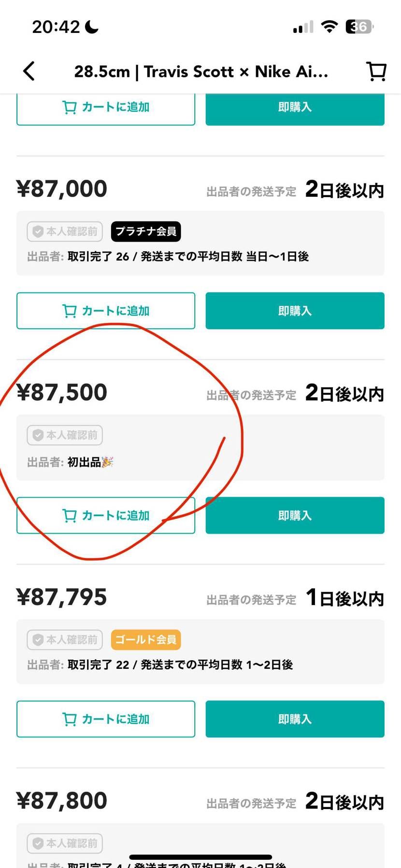The height and width of the screenshot is (868, 401).
Task: Open the ¥87,795 listing details
Action: pos(61,597)
